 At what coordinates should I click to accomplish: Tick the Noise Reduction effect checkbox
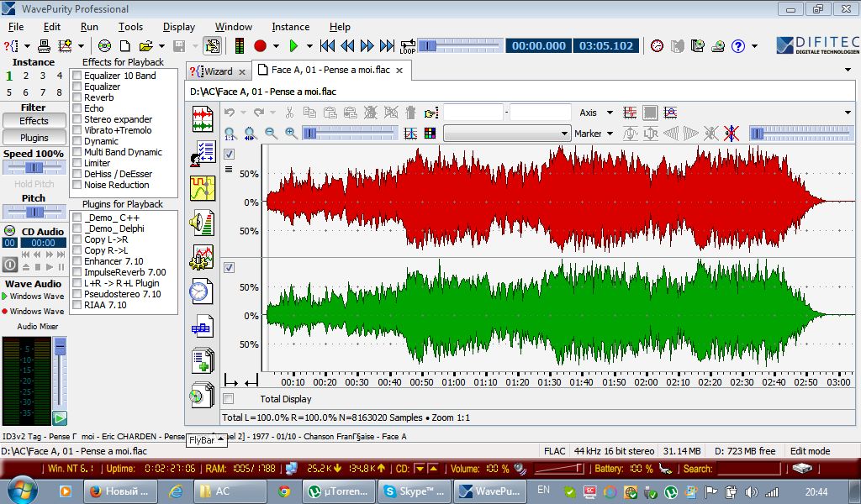(77, 185)
